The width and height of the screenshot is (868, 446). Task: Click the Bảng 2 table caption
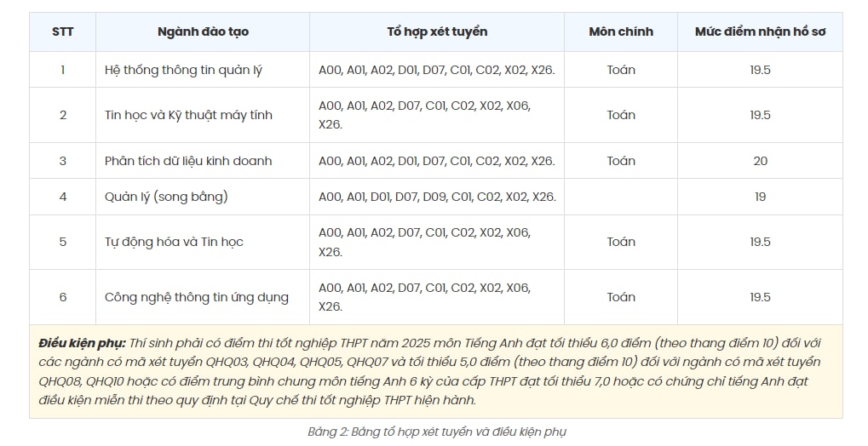(x=437, y=432)
